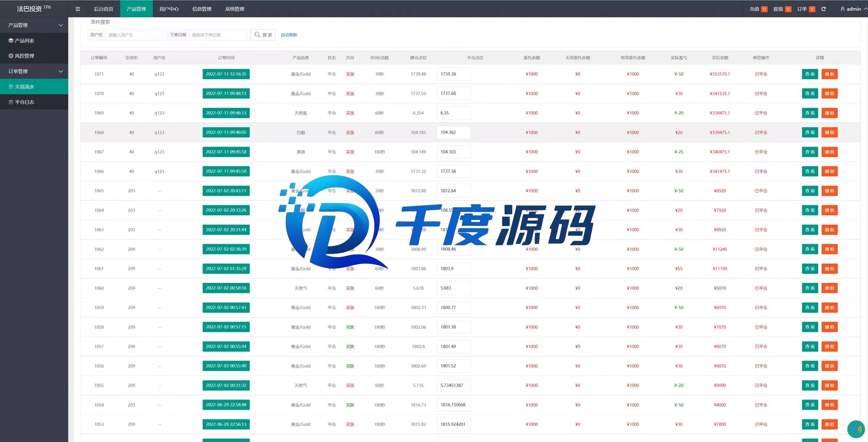Click 查看 for order 1053
This screenshot has width=868, height=442.
pos(810,424)
